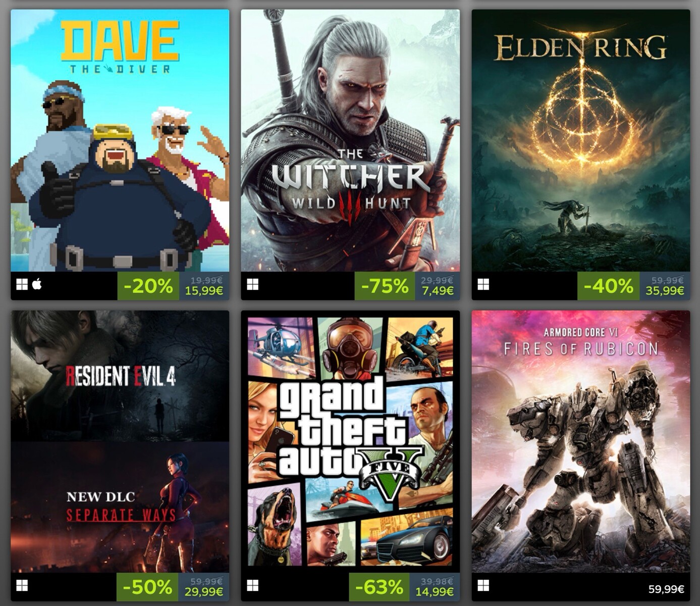Click the -20% discount badge
700x606 pixels.
(148, 286)
